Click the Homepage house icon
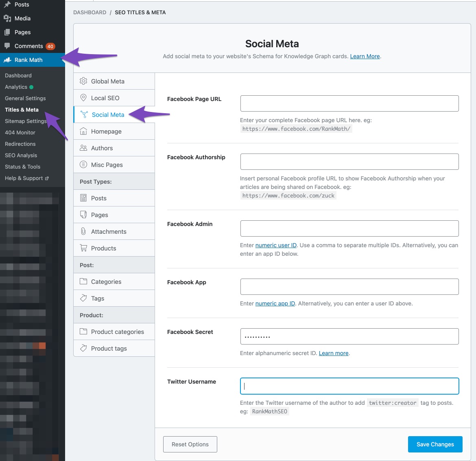 pyautogui.click(x=83, y=131)
